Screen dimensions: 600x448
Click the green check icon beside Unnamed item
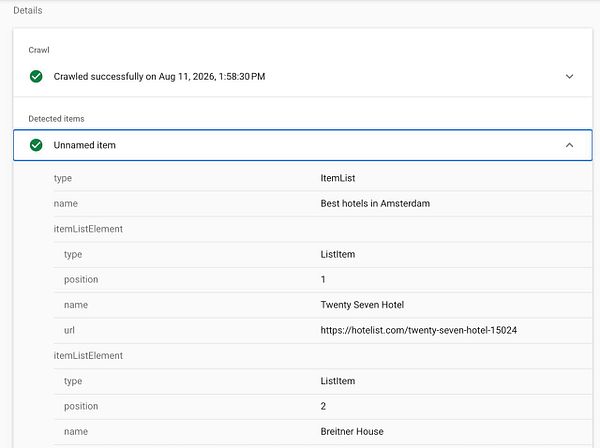[x=36, y=145]
